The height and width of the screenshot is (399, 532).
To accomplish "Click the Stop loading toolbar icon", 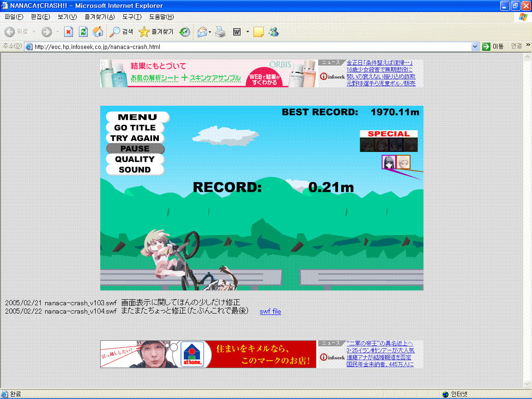I will click(68, 32).
